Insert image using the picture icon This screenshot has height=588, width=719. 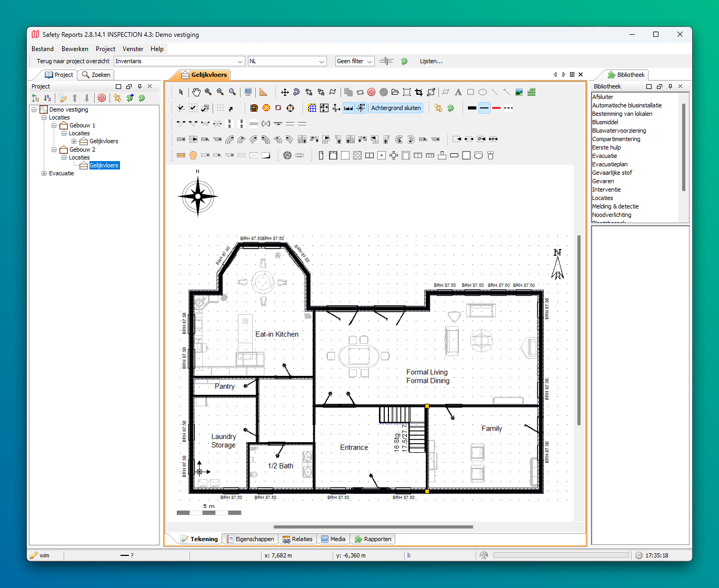pyautogui.click(x=519, y=92)
